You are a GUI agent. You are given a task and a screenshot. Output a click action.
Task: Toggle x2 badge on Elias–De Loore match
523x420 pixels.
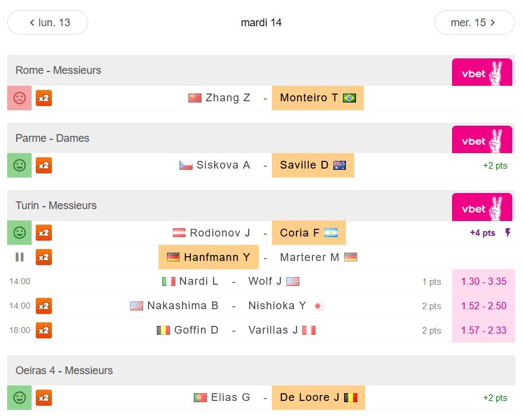click(44, 398)
